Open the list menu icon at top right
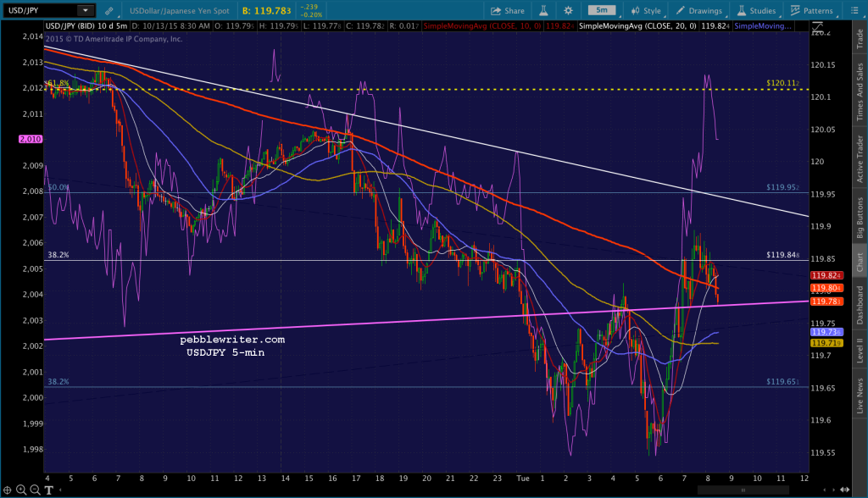 (854, 10)
